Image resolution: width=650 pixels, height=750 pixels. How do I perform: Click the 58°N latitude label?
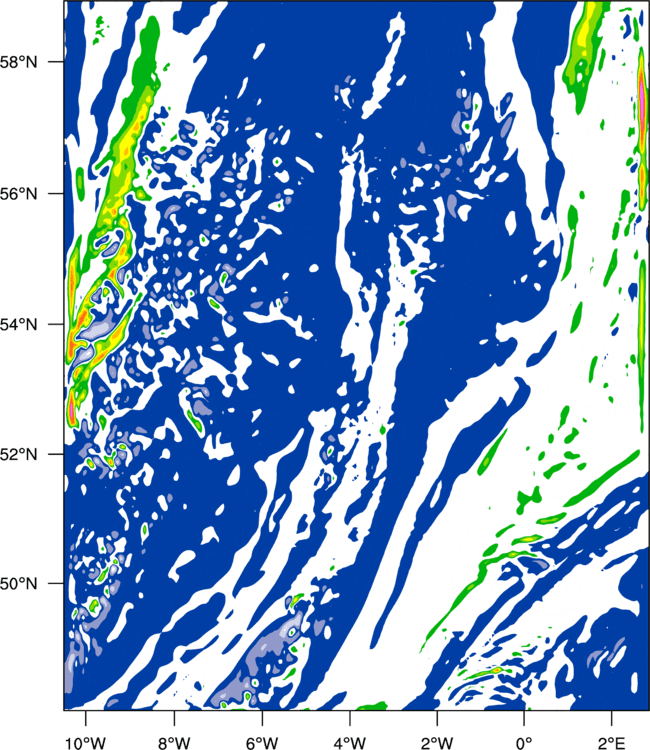(x=19, y=62)
